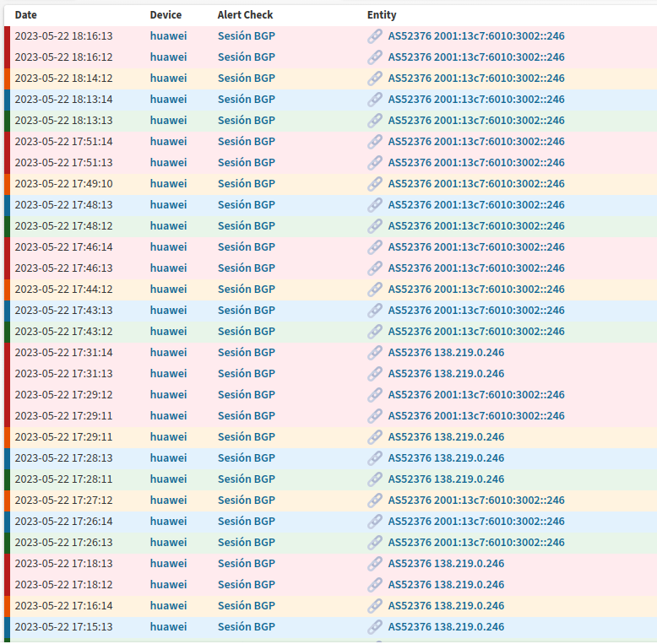Select the 17:27:12 alert timestamp
This screenshot has height=644, width=657.
pyautogui.click(x=63, y=501)
